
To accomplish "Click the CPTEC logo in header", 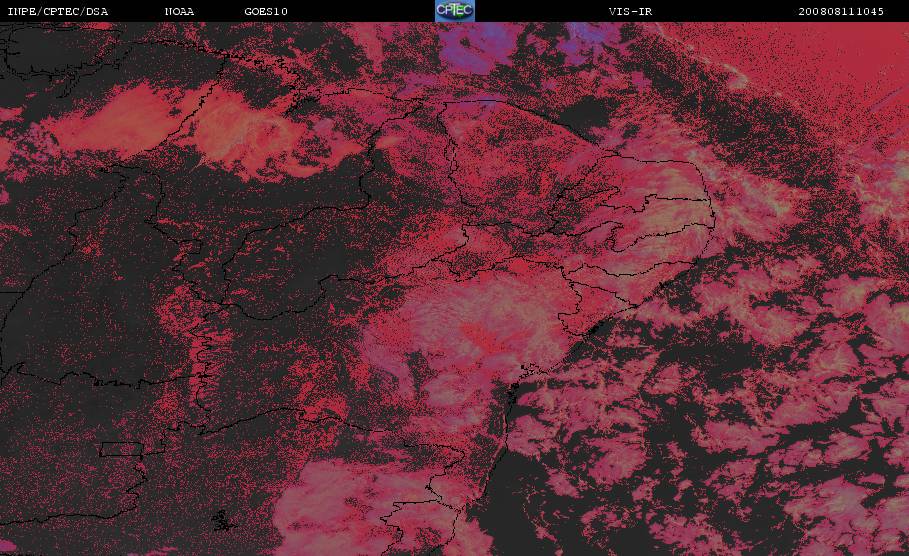I will 454,10.
